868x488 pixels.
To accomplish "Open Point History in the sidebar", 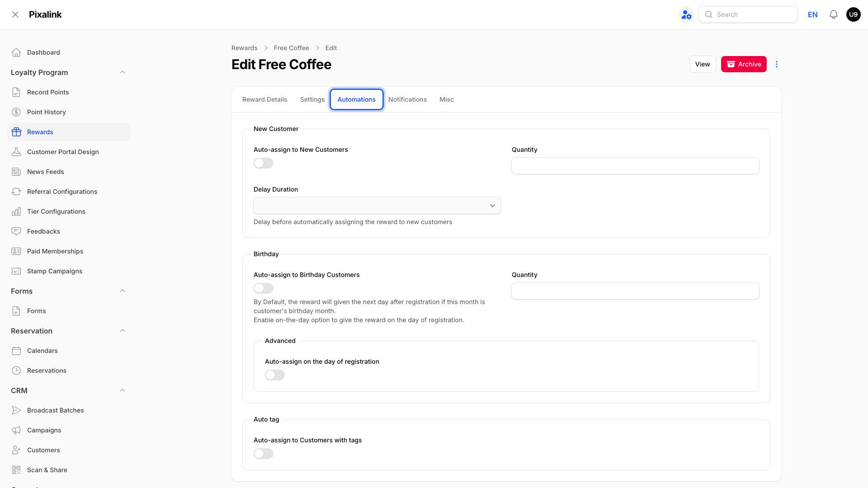I will click(x=69, y=112).
